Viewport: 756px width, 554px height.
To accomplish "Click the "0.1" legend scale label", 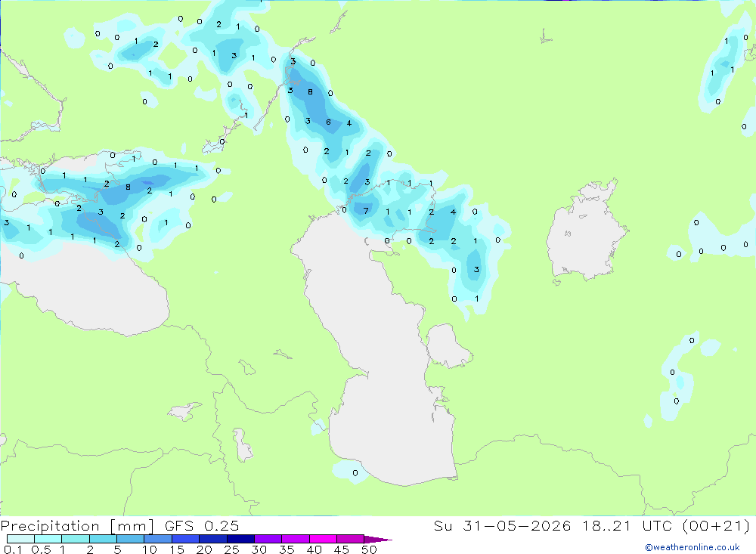I will [x=13, y=549].
